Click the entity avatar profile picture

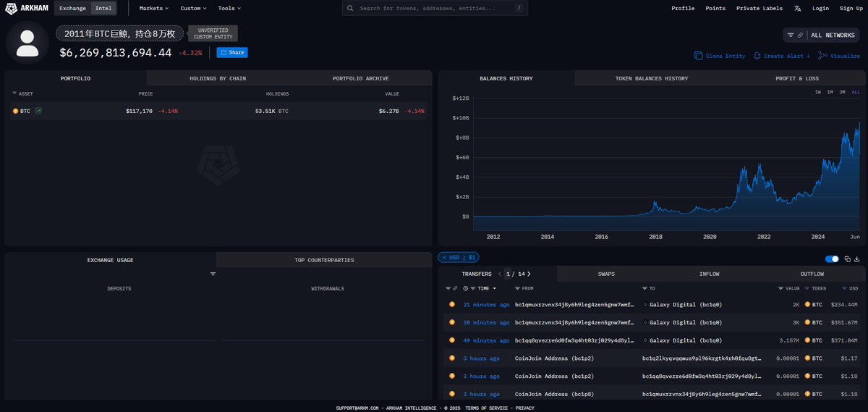[27, 43]
